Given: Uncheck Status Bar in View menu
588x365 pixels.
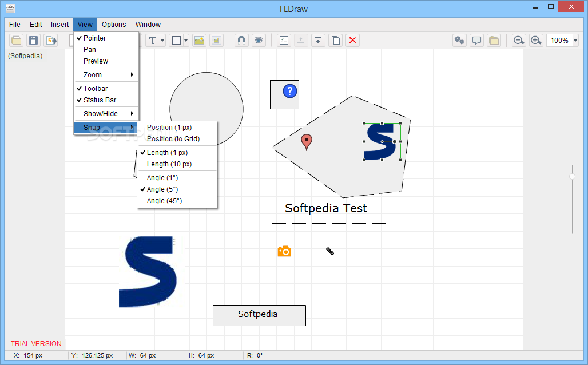Looking at the screenshot, I should [x=106, y=100].
